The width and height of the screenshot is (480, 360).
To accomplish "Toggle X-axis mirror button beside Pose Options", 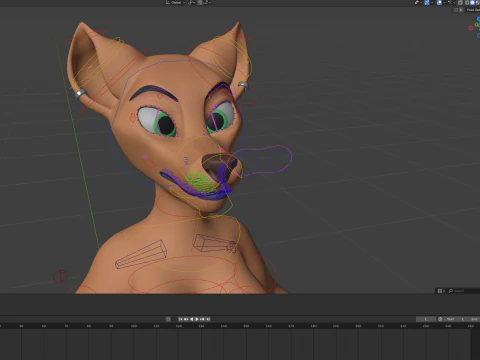I will 461,10.
